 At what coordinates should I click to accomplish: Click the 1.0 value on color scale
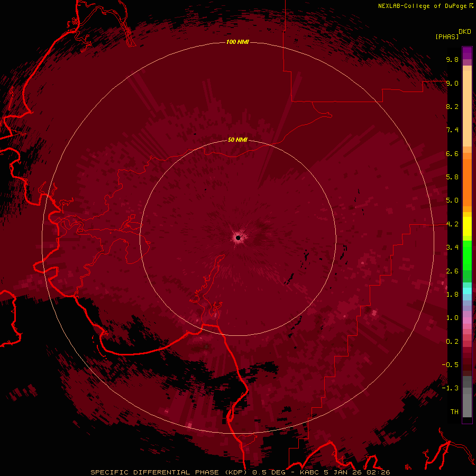click(x=452, y=318)
